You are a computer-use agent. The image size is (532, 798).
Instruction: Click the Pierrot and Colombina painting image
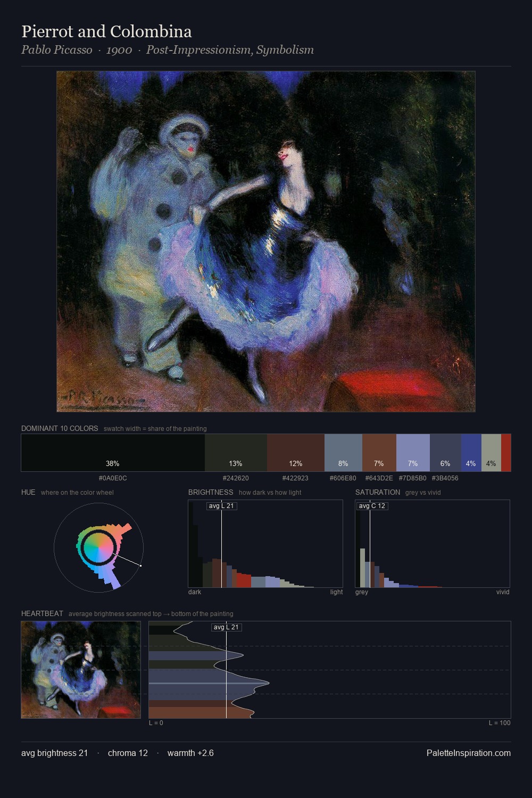pos(266,242)
